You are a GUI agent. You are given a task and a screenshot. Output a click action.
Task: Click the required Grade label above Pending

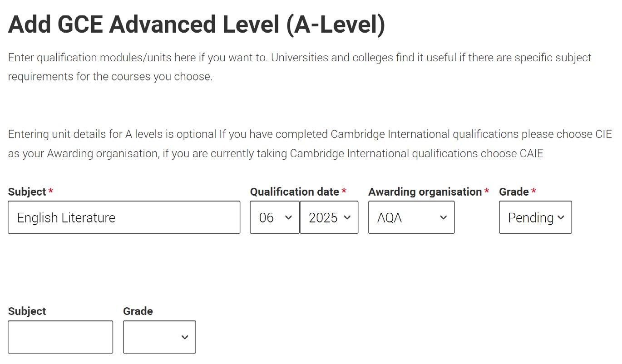coord(514,192)
